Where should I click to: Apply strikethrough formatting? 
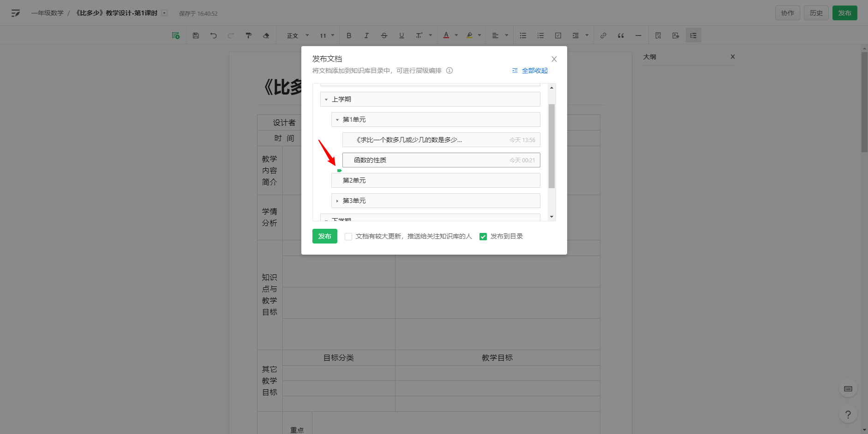(384, 36)
